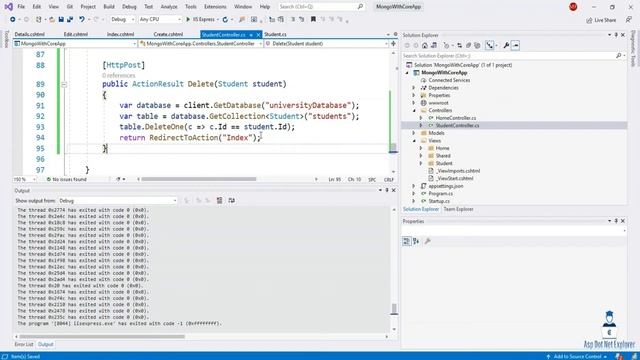640x360 pixels.
Task: Toggle Preview Selected Items icon
Action: tap(516, 45)
